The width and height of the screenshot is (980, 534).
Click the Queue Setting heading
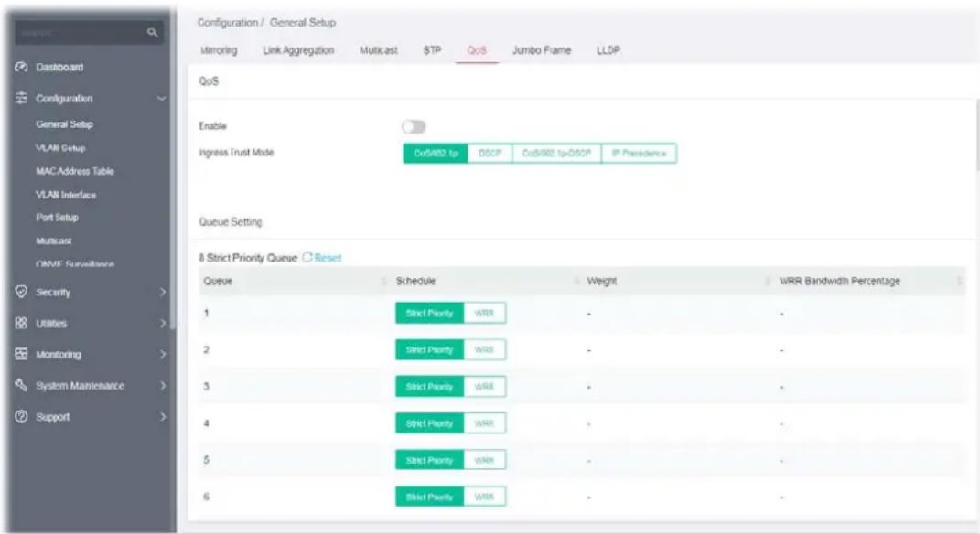coord(231,221)
